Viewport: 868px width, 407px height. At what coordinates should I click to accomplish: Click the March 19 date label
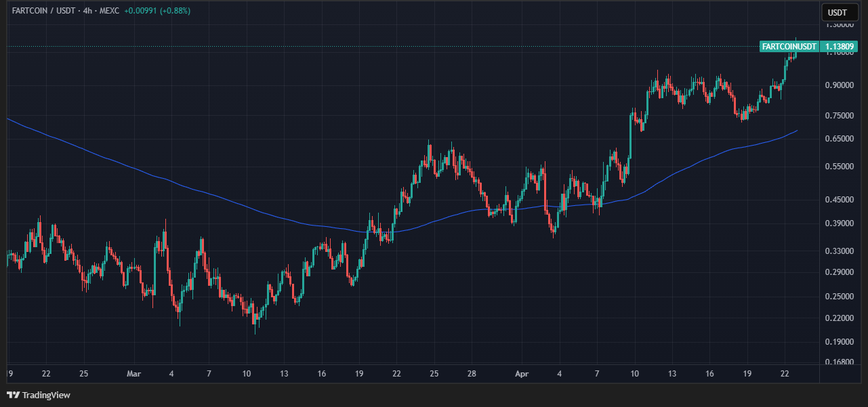coord(359,374)
